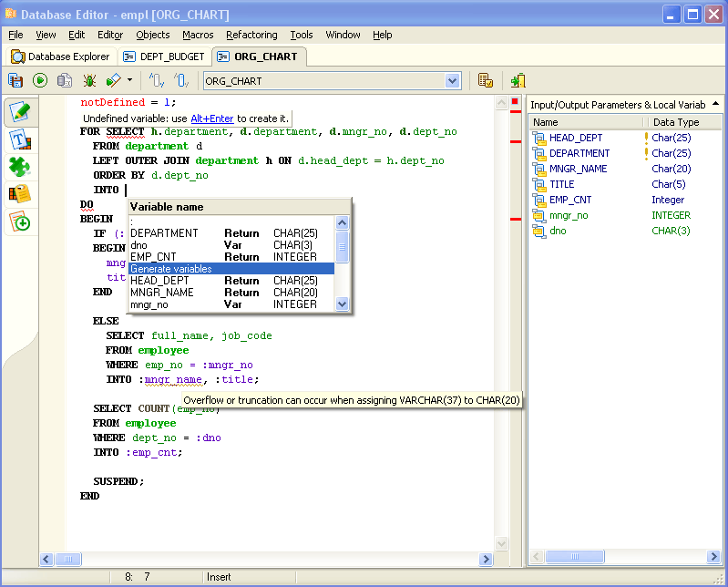This screenshot has height=587, width=728.
Task: Select the MNGR_NAME parameter row
Action: pyautogui.click(x=578, y=169)
